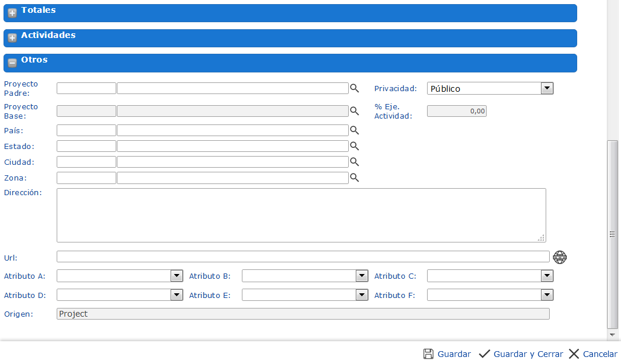Open the País lookup search icon

point(354,130)
